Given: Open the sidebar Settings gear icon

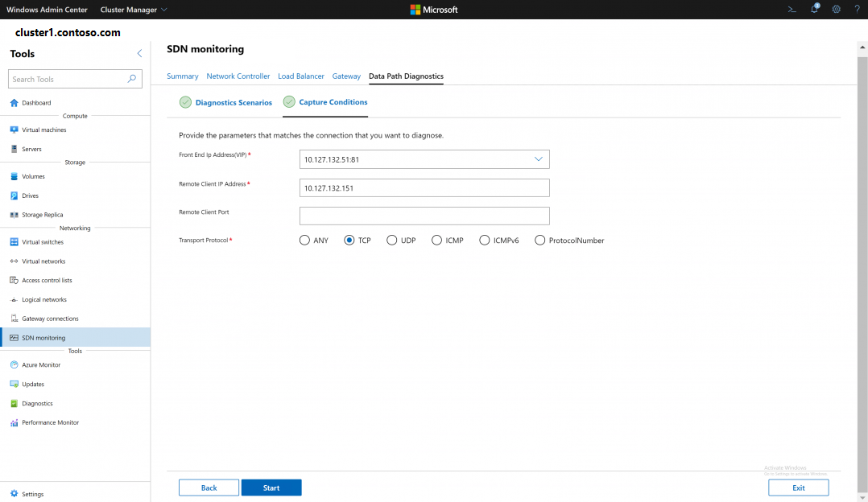Looking at the screenshot, I should [14, 494].
